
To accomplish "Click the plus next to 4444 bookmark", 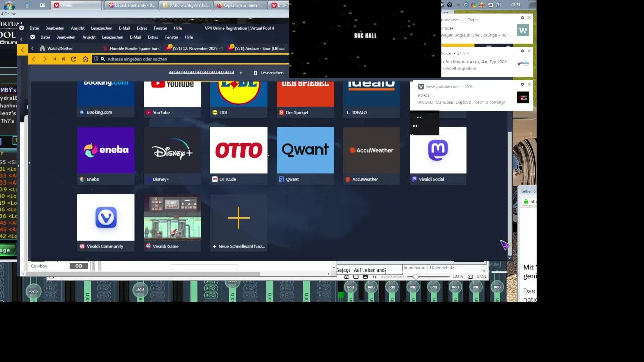I will tap(241, 73).
